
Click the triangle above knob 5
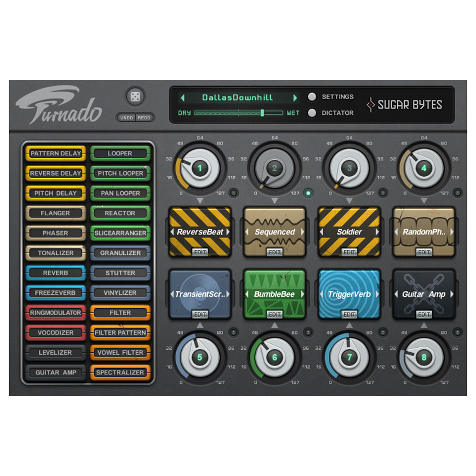tap(200, 326)
